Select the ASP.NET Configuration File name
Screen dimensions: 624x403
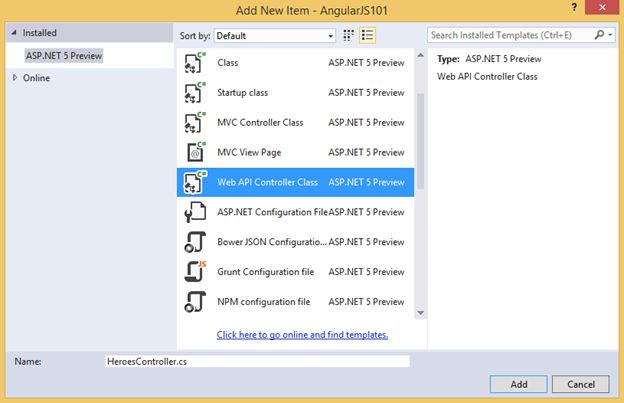273,212
